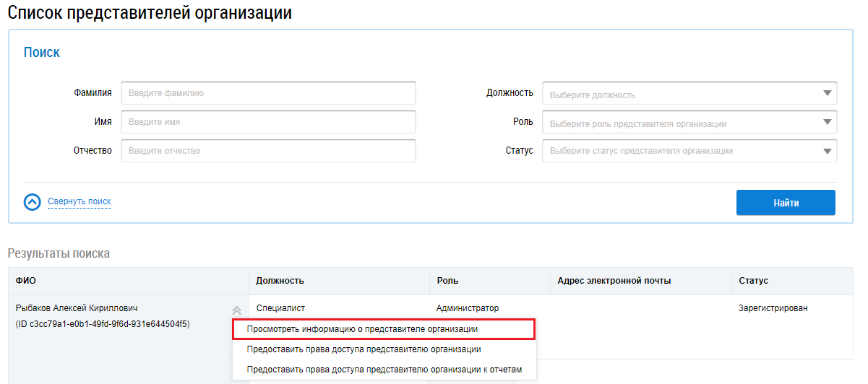This screenshot has height=384, width=868.
Task: Open the Статус dropdown
Action: click(689, 151)
